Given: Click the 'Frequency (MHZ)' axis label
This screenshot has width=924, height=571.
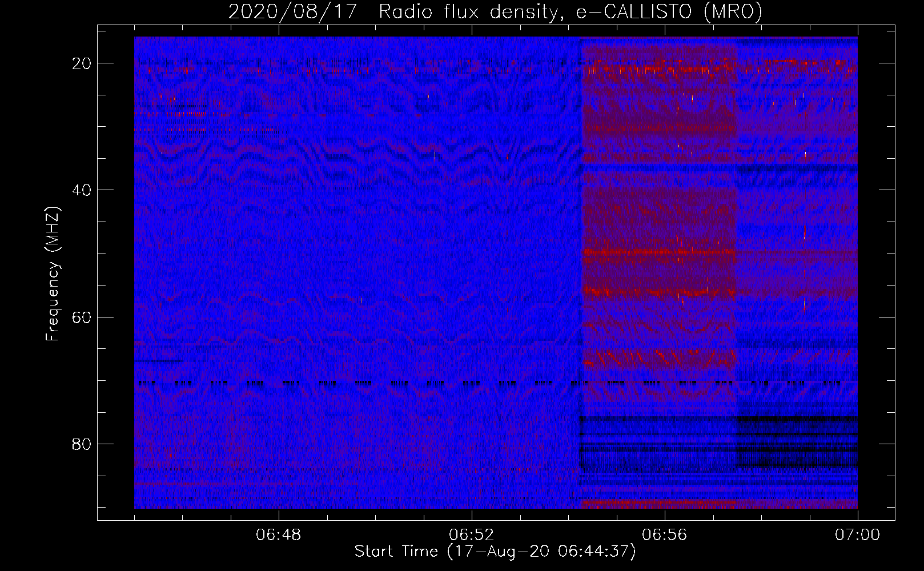Looking at the screenshot, I should (x=53, y=274).
